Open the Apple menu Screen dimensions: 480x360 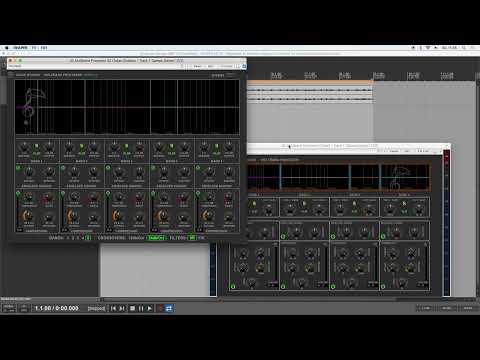click(6, 48)
